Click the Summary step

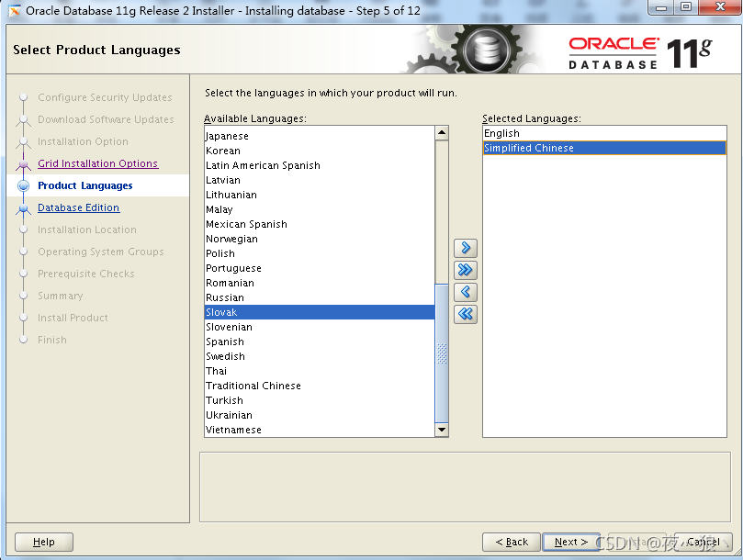tap(61, 296)
